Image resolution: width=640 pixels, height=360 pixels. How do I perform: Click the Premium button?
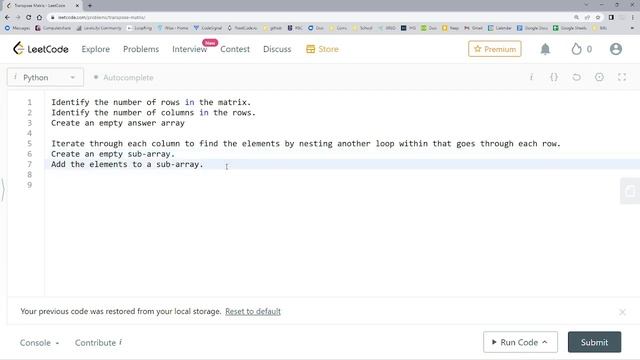click(495, 49)
